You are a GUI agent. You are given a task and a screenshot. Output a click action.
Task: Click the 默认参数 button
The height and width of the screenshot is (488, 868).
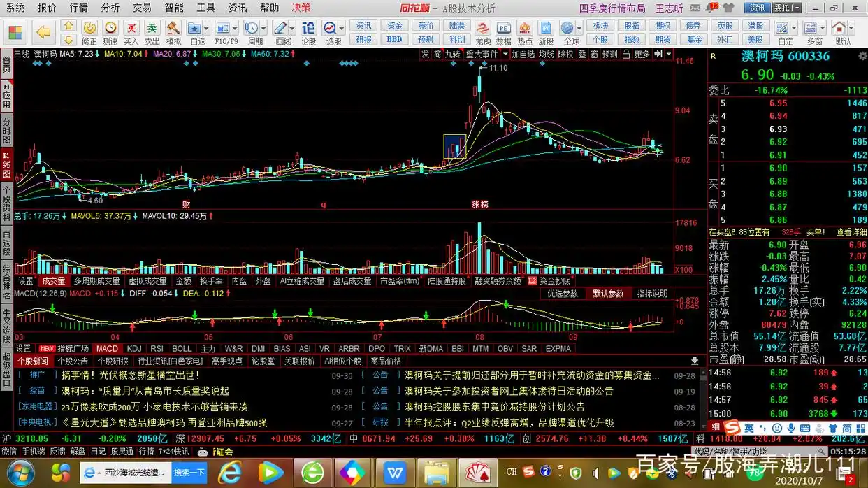click(608, 294)
